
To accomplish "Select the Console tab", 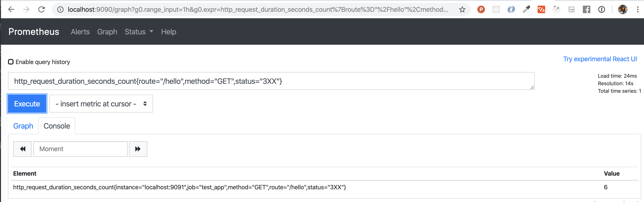I will tap(57, 126).
